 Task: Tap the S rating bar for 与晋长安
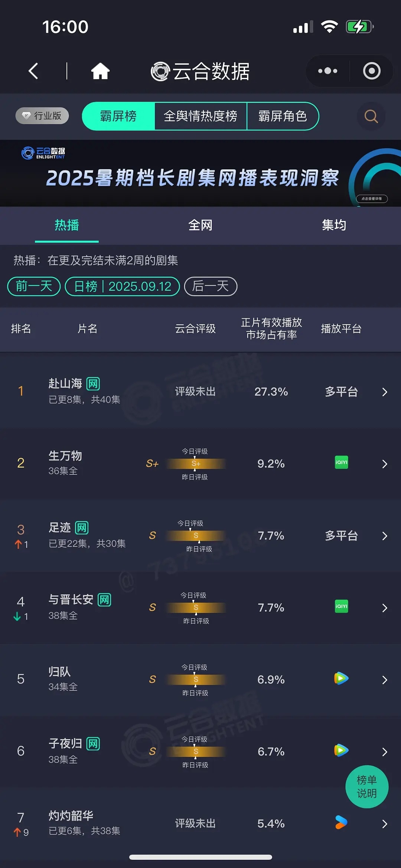click(x=196, y=608)
